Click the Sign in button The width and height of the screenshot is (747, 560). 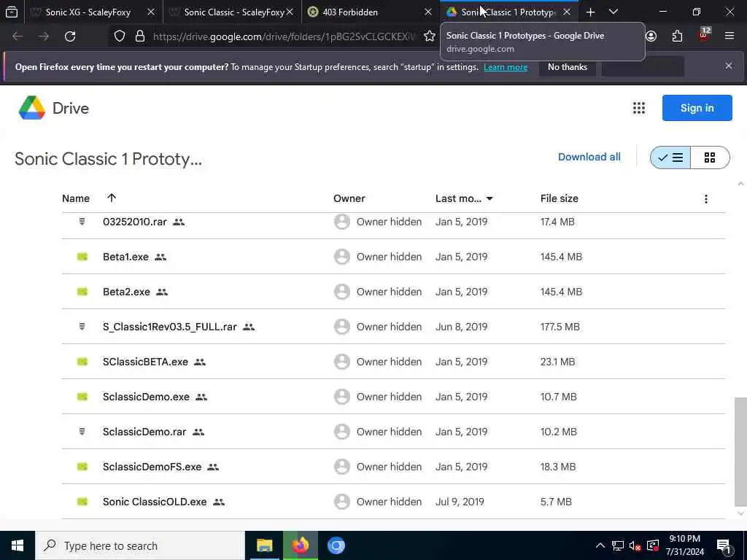coord(697,108)
